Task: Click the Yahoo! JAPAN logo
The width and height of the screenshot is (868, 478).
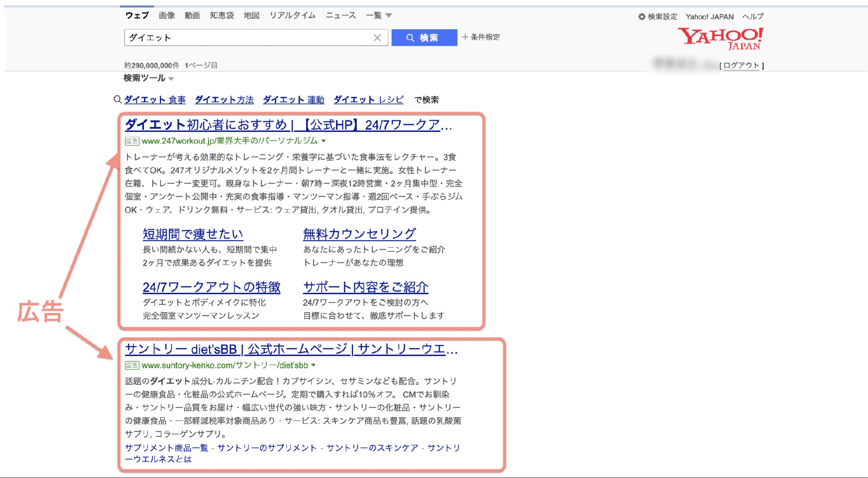Action: tap(720, 39)
